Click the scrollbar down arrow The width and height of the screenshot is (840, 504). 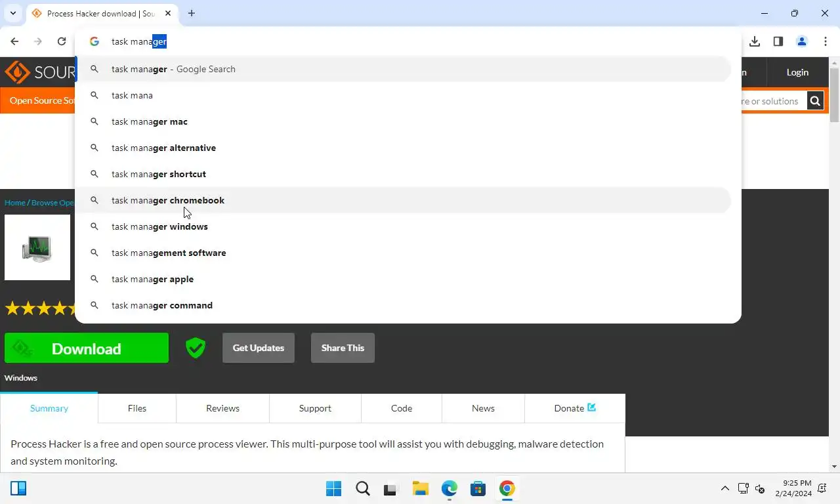[x=834, y=467]
